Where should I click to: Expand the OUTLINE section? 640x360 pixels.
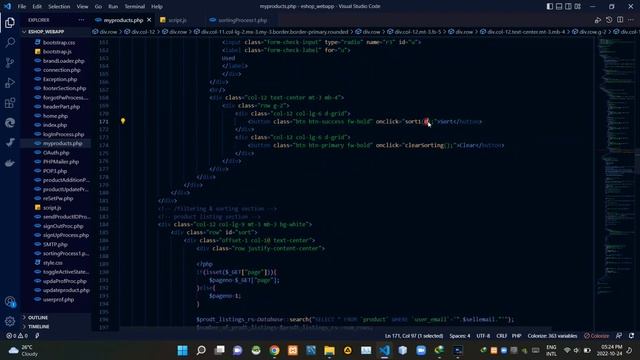(38, 317)
